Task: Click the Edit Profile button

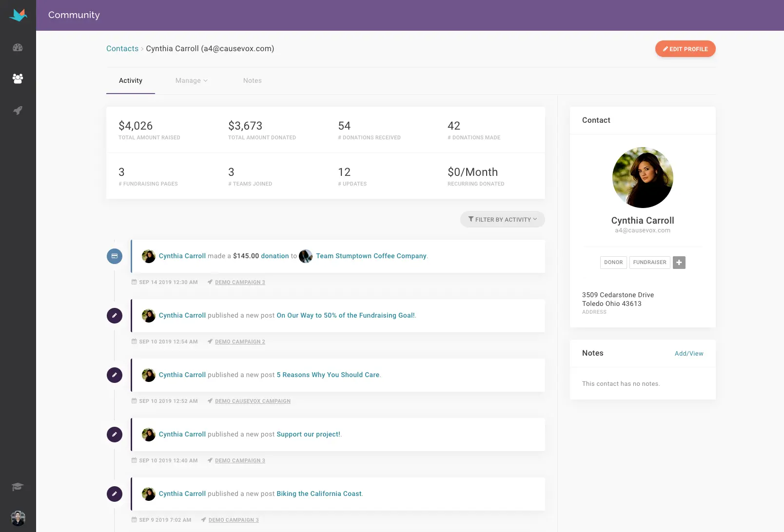Action: coord(685,49)
